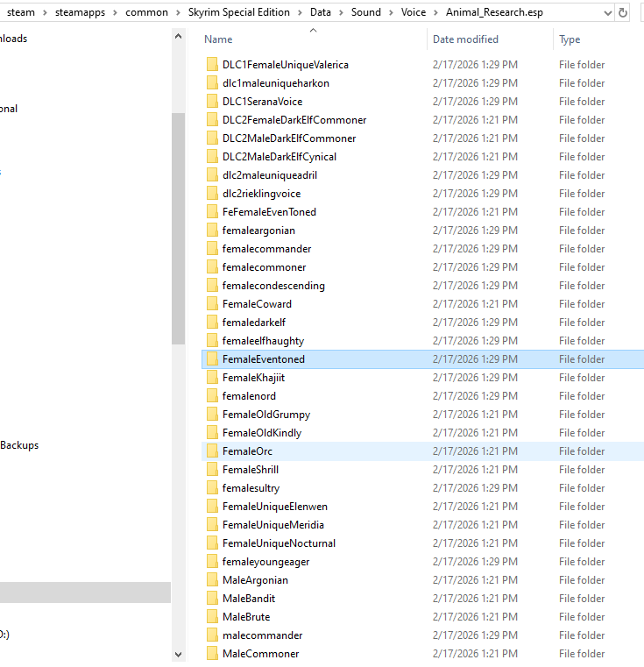Viewport: 644px width, 667px height.
Task: Select the malecommander folder name
Action: pos(263,635)
